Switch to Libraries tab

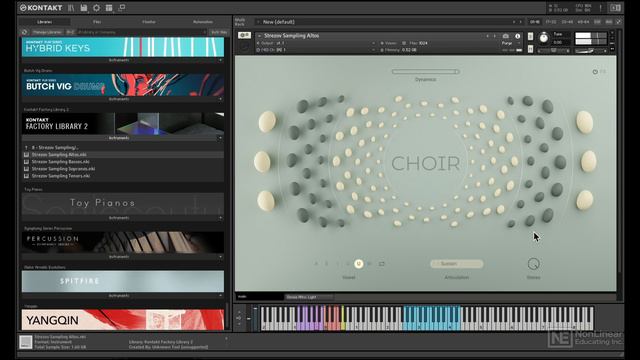[44, 22]
